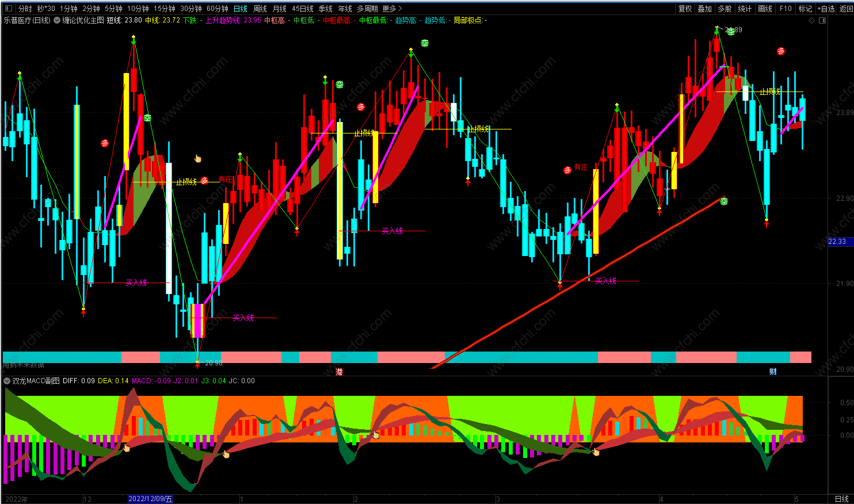Select the 15分钟 period

(165, 9)
